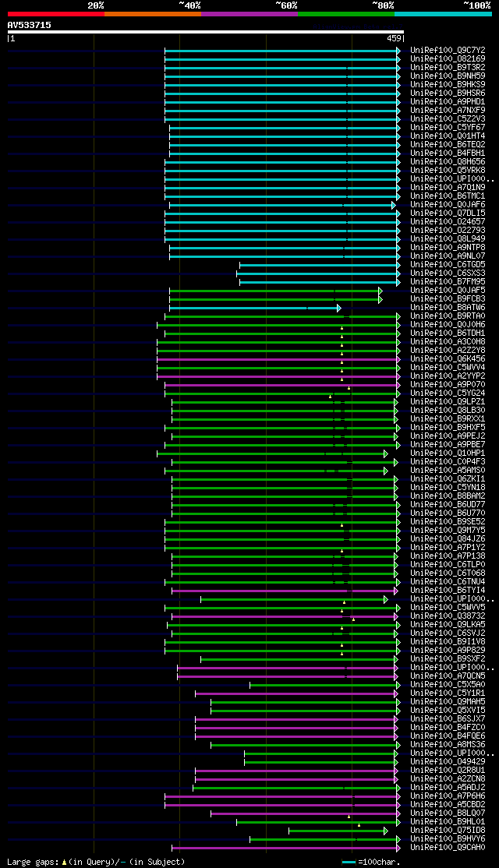The image size is (499, 868).
Task: Open hit UniRef100_A7Q1N9
Action: point(448,188)
